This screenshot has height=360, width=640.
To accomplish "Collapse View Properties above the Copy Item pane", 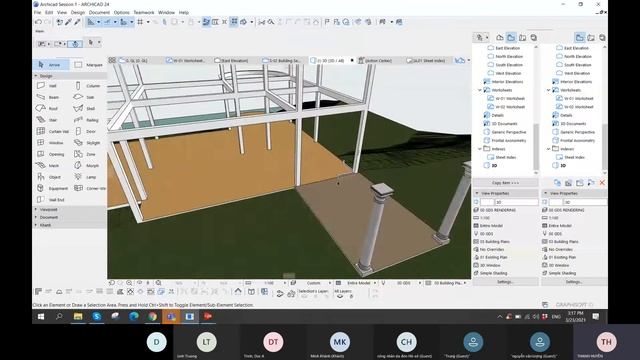I will [x=477, y=193].
